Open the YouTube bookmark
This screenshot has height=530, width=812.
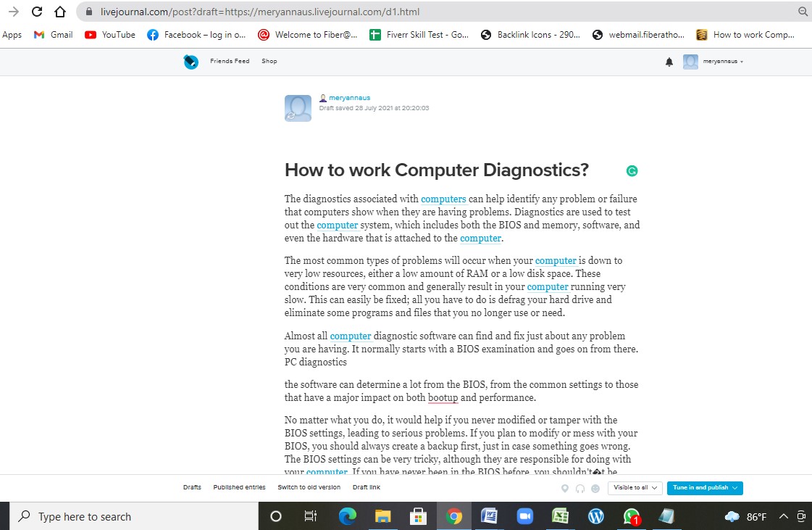pos(110,35)
